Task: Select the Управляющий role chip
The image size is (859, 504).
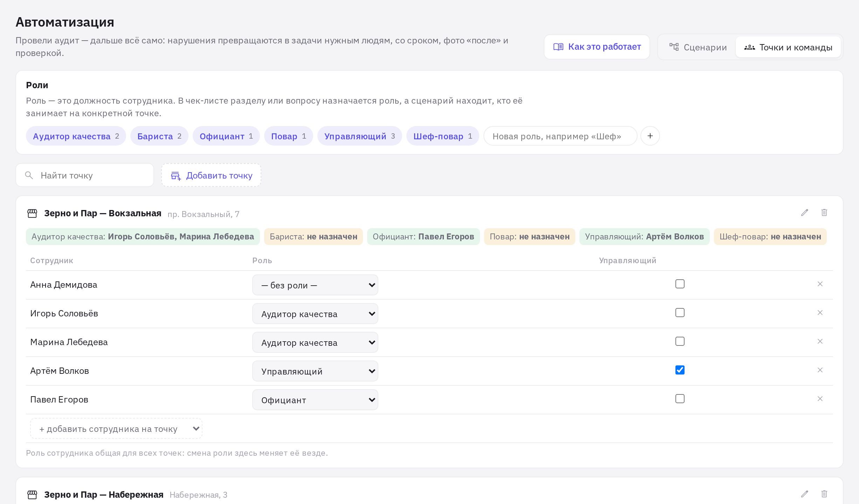Action: coord(359,136)
